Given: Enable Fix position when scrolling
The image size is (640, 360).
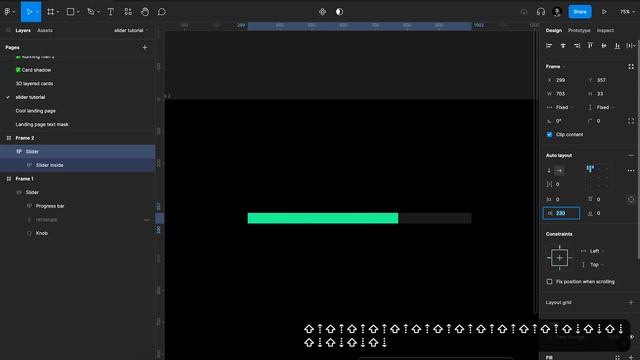Looking at the screenshot, I should [549, 282].
